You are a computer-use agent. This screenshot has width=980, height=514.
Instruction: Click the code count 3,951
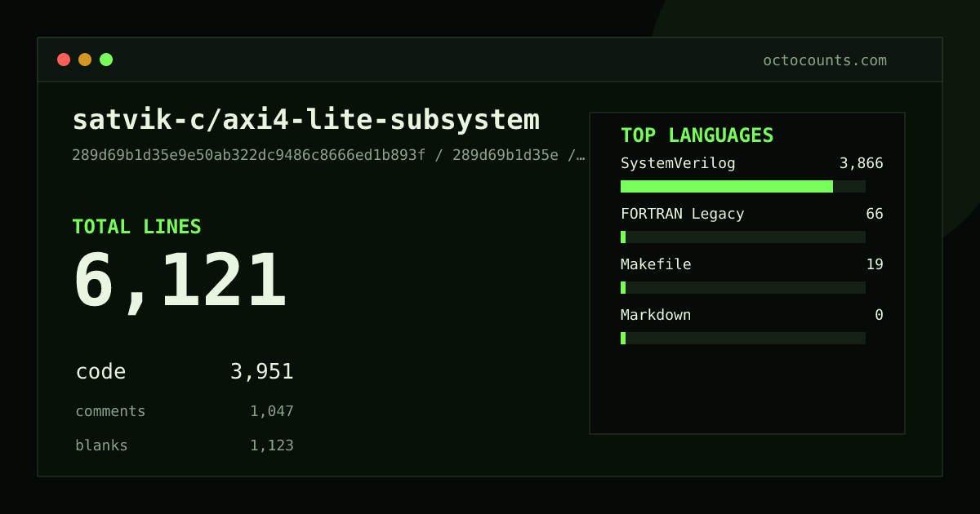(x=262, y=372)
